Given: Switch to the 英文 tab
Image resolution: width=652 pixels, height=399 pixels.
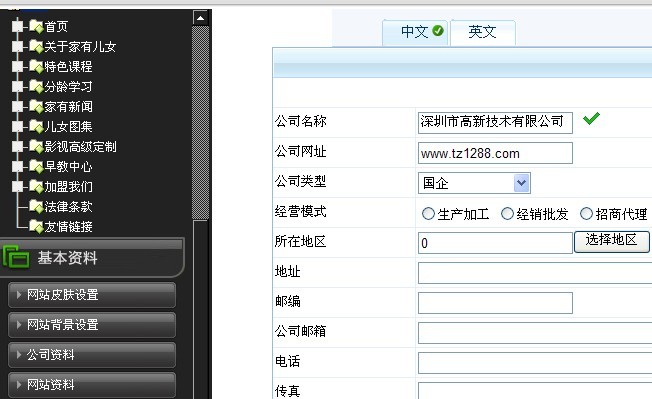Looking at the screenshot, I should (x=483, y=32).
